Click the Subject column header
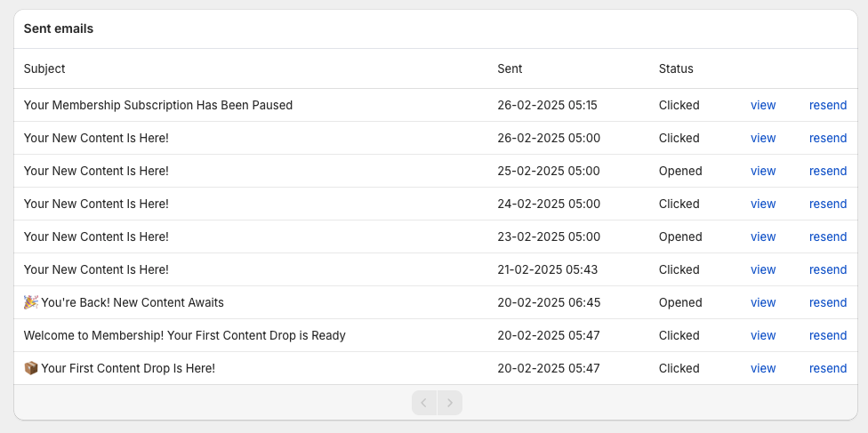This screenshot has width=868, height=433. 44,68
